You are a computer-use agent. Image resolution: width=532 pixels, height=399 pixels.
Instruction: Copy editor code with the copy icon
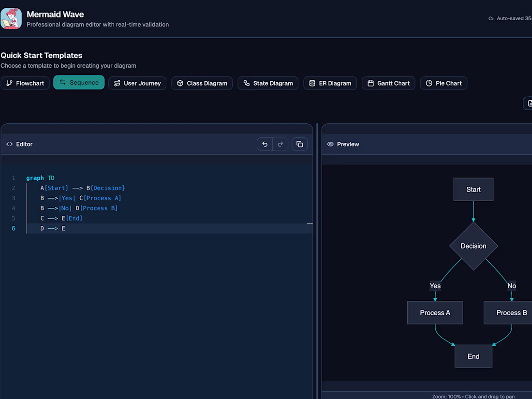299,144
